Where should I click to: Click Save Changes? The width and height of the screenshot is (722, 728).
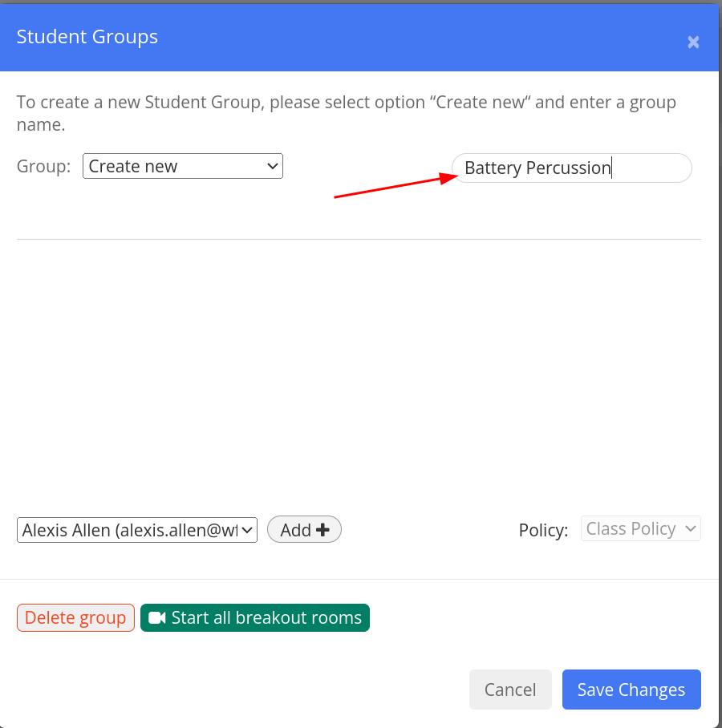631,690
